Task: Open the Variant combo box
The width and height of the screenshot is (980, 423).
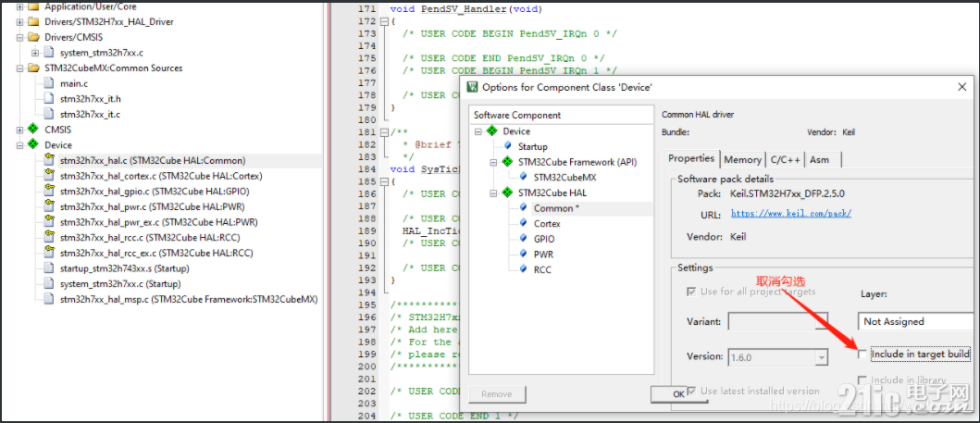Action: point(777,322)
